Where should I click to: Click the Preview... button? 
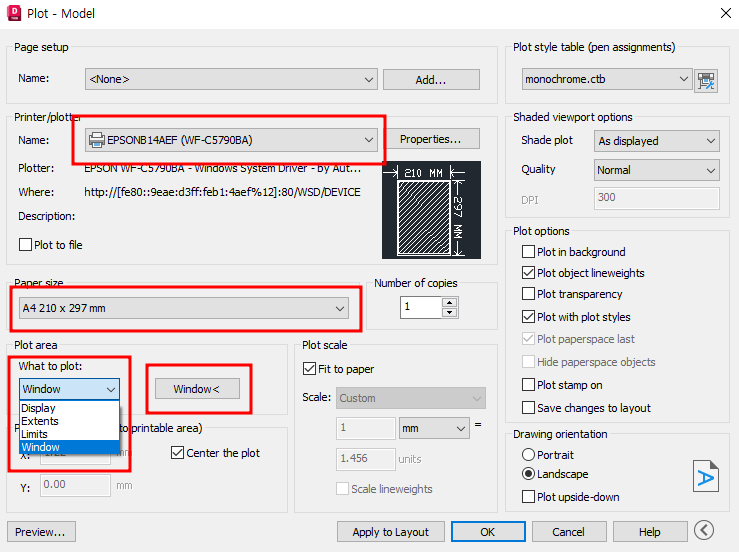click(41, 532)
